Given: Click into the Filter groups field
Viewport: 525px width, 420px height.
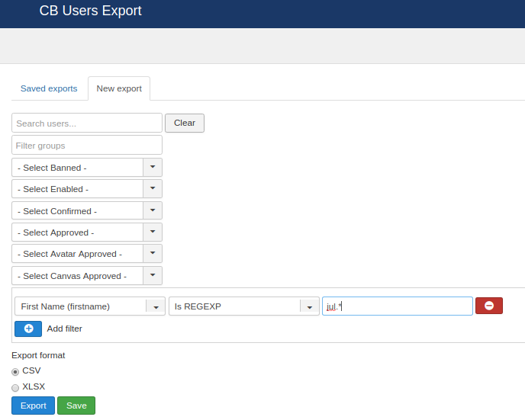Looking at the screenshot, I should tap(87, 145).
